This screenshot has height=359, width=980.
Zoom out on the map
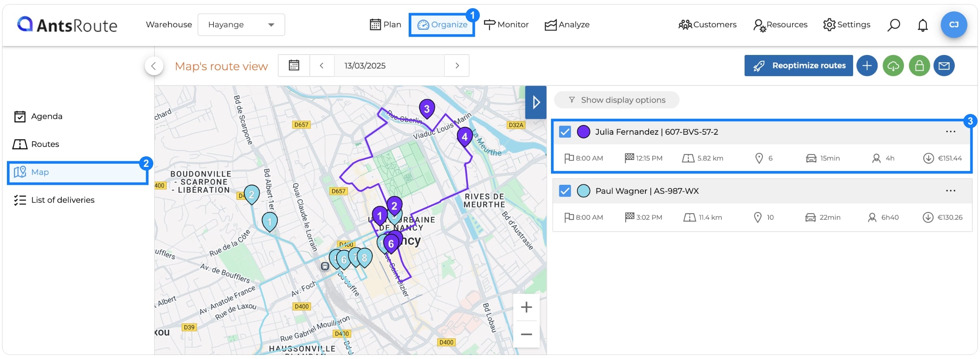(x=526, y=335)
